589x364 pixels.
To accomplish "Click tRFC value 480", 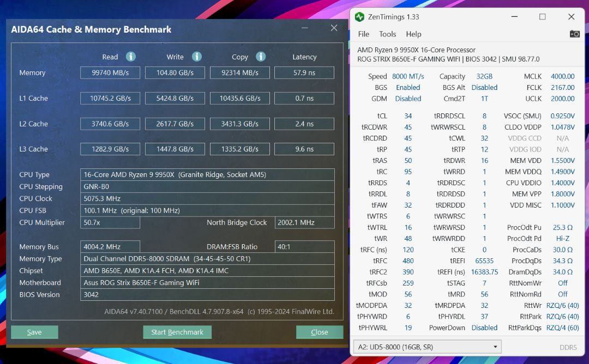I will pos(408,261).
